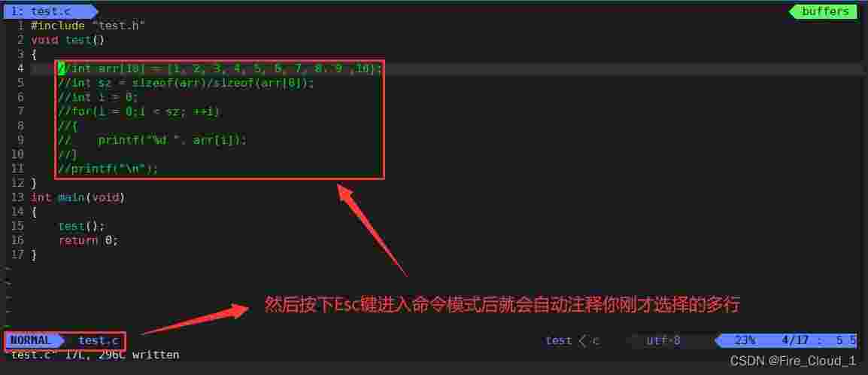This screenshot has height=375, width=868.
Task: Click the green cursor block on line 4
Action: [62, 69]
